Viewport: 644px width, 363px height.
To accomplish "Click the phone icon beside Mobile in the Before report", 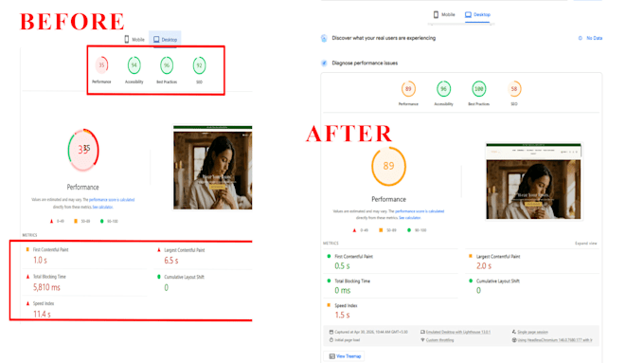I will [127, 40].
